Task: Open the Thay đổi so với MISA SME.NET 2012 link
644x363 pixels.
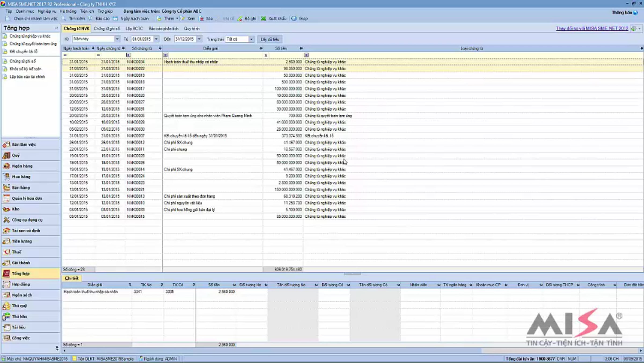Action: pyautogui.click(x=592, y=28)
